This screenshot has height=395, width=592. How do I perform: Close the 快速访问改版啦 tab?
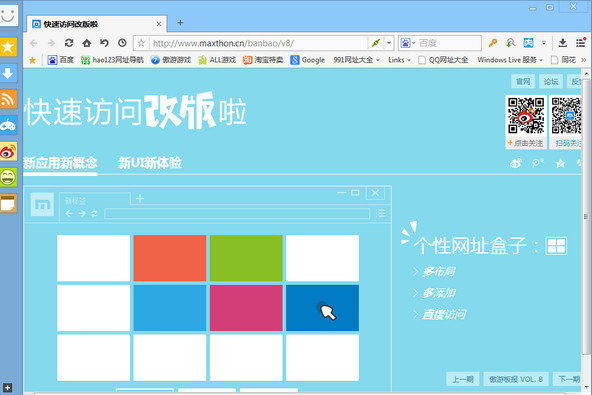(x=159, y=24)
